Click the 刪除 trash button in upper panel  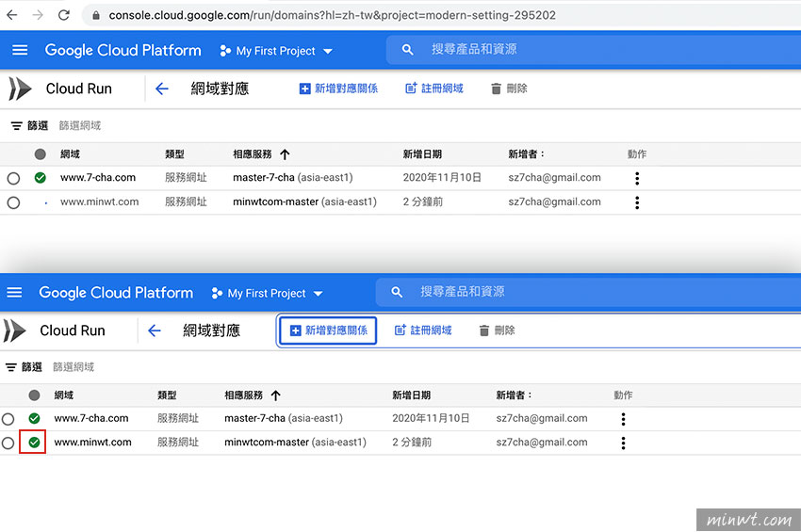coord(509,89)
